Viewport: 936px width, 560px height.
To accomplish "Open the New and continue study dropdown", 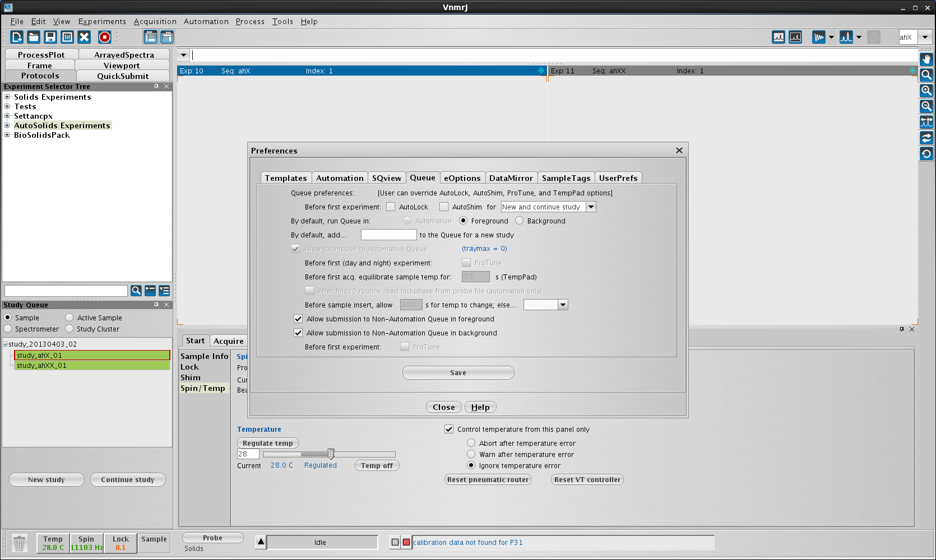I will (591, 207).
